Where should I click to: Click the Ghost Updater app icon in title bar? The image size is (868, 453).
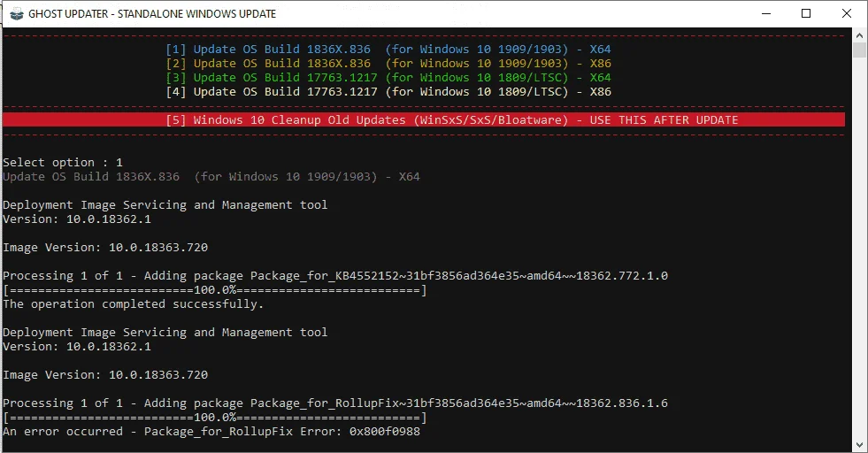[x=17, y=14]
